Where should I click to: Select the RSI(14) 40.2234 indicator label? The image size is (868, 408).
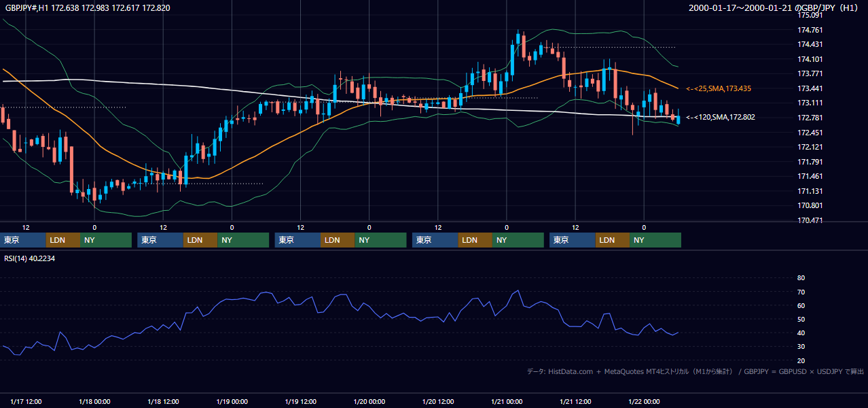pos(30,258)
